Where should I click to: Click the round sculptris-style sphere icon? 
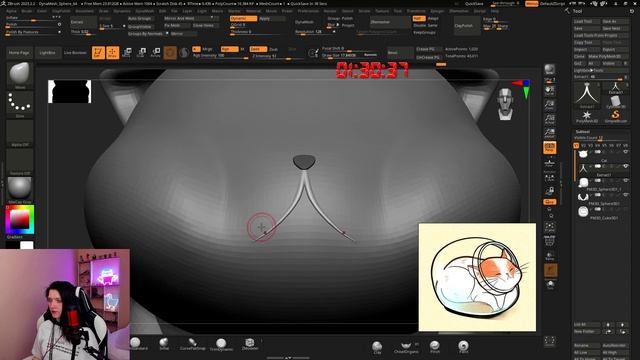184,53
